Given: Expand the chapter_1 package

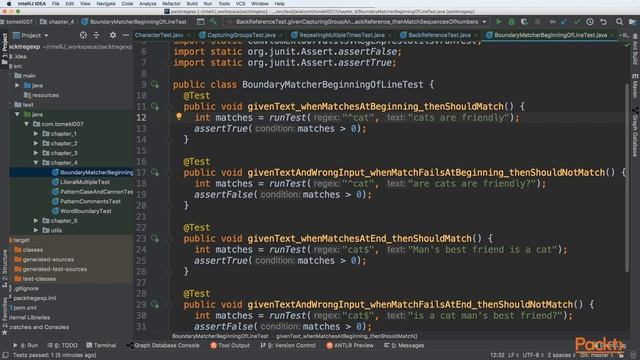Looking at the screenshot, I should click(x=36, y=134).
